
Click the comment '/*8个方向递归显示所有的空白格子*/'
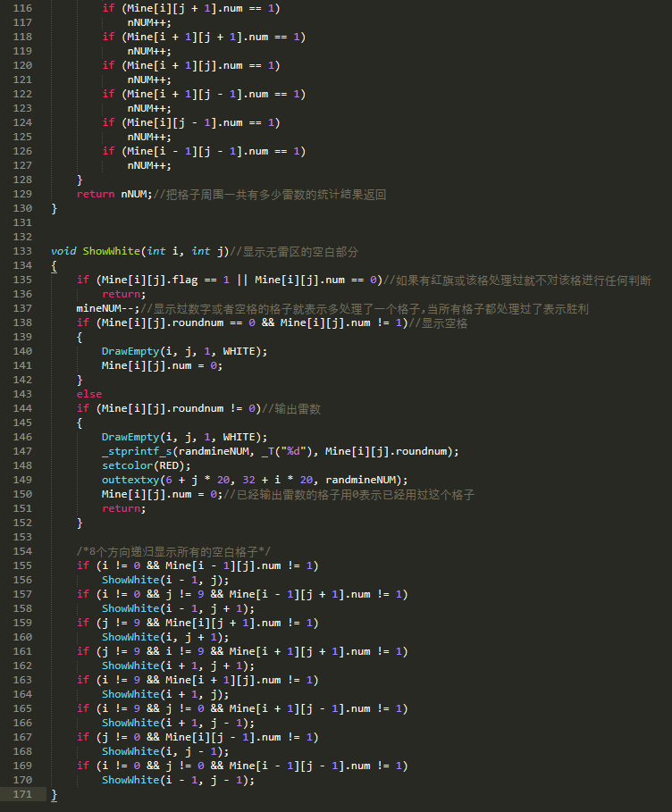(x=173, y=551)
